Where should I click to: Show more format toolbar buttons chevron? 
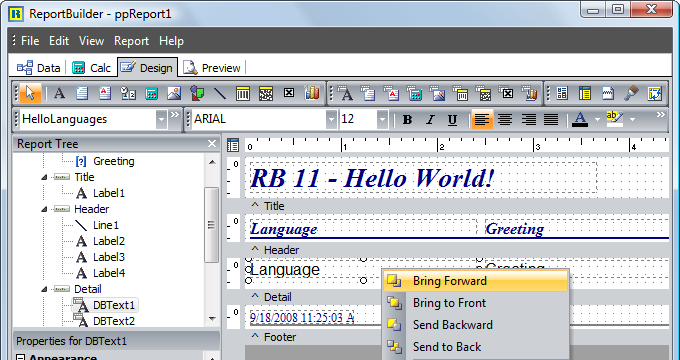click(660, 115)
